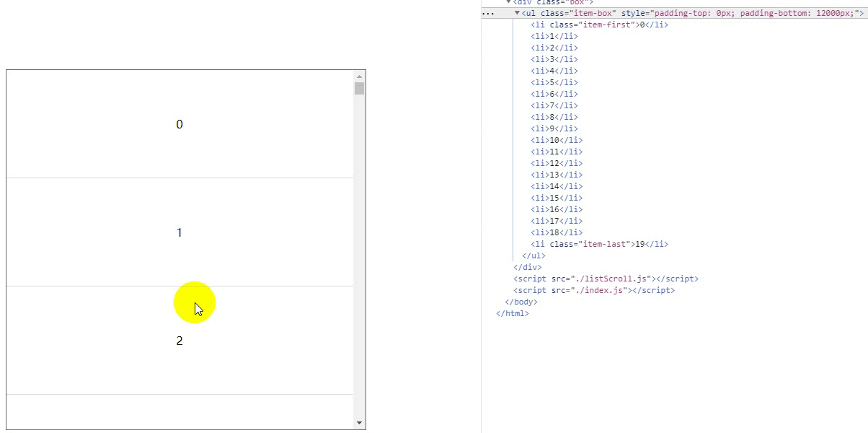Viewport: 868px width, 433px height.
Task: Click the scroll up arrow of the list
Action: pos(359,76)
